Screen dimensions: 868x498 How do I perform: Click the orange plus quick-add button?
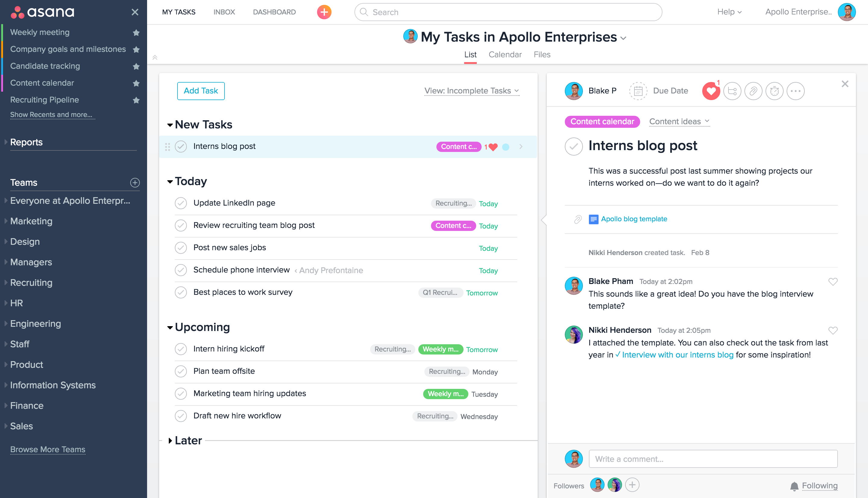324,12
